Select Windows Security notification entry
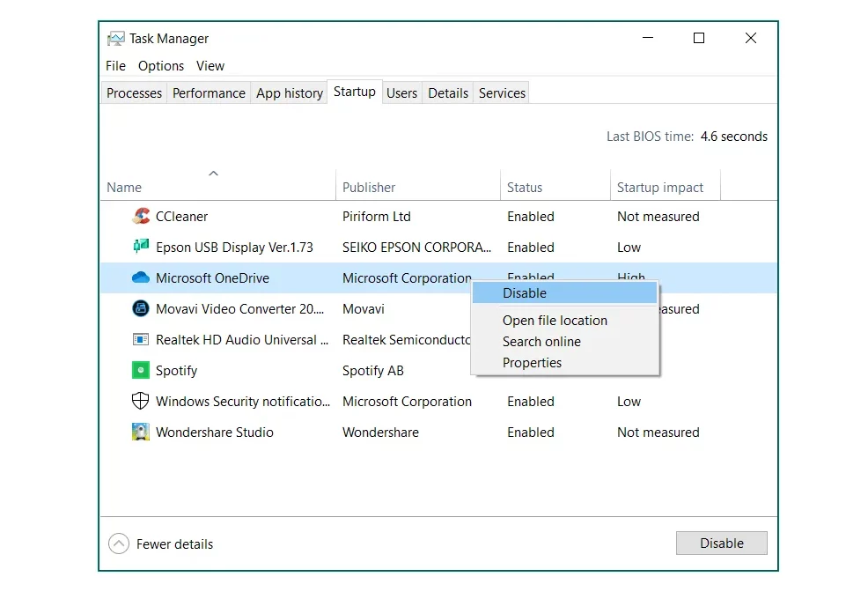 (x=242, y=401)
